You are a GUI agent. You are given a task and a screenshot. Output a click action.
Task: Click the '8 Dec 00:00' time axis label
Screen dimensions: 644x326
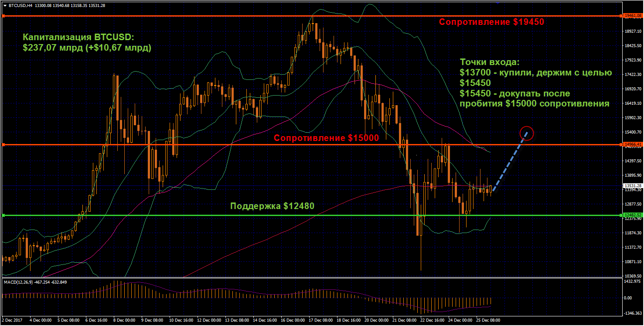125,320
